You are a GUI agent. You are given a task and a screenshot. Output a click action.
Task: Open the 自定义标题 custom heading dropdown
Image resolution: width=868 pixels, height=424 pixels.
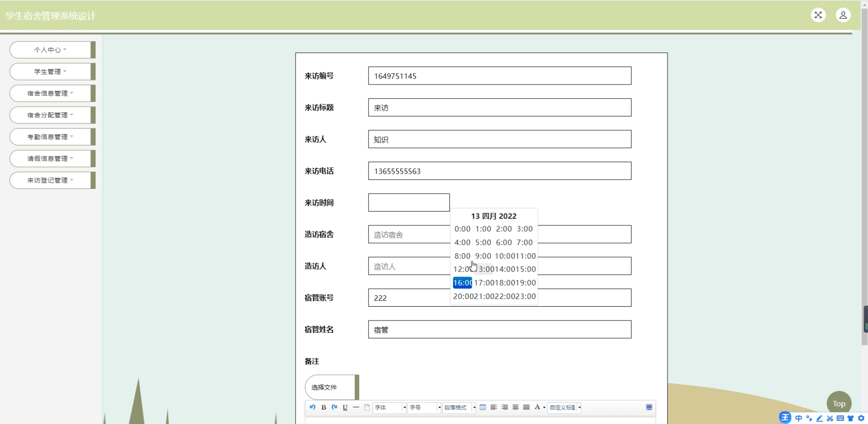[564, 407]
